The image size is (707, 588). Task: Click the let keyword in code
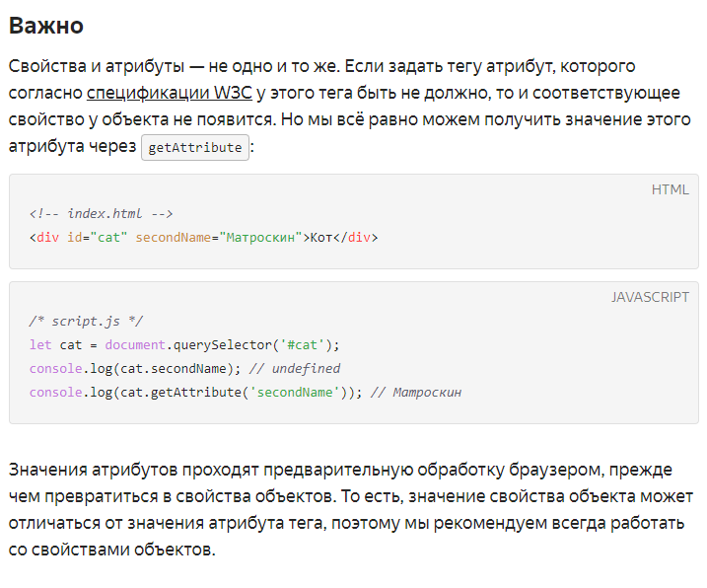(x=40, y=345)
